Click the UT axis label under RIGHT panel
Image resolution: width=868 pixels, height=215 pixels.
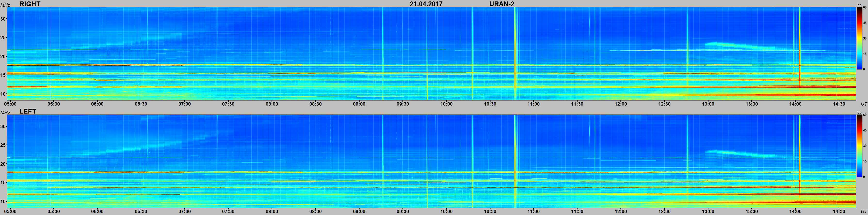[864, 104]
